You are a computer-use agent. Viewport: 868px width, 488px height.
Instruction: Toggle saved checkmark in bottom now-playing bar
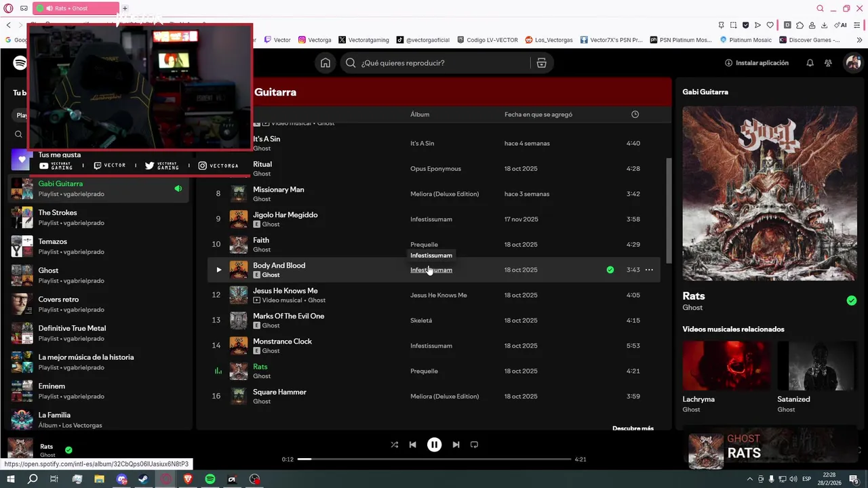click(x=68, y=450)
